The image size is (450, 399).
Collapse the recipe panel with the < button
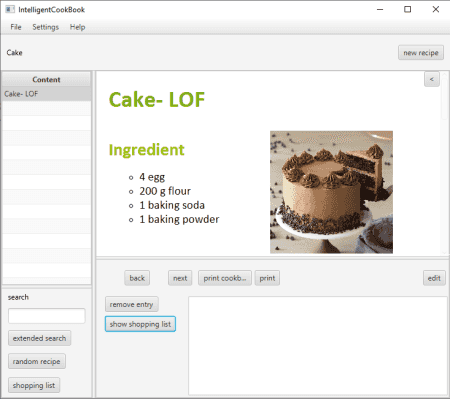432,79
